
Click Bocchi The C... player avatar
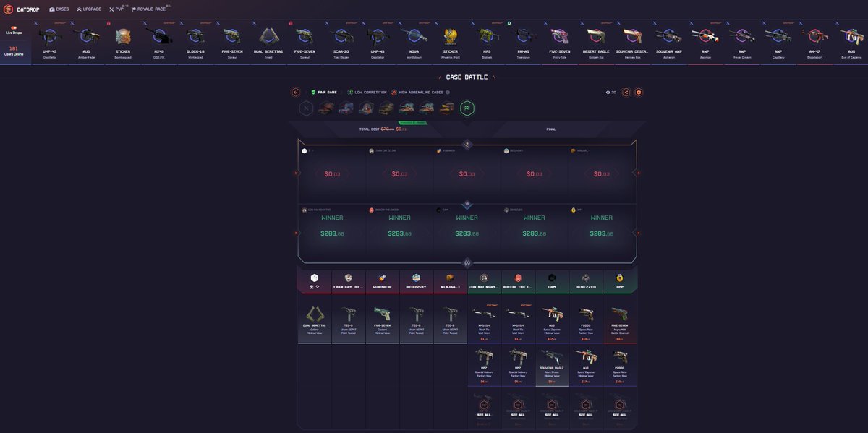pyautogui.click(x=518, y=278)
